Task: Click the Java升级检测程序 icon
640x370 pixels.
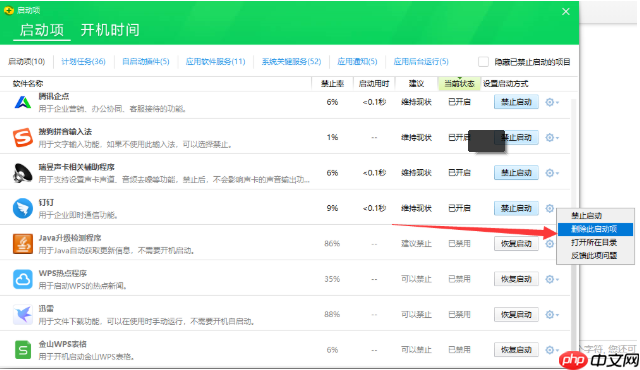Action: click(x=23, y=244)
